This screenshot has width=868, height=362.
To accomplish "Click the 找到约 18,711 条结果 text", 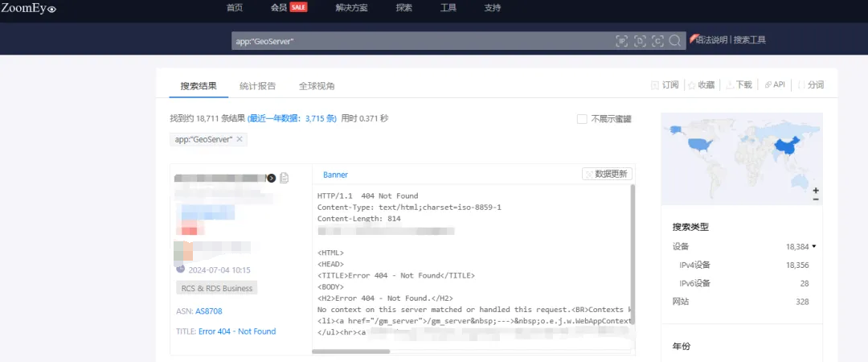I will click(207, 118).
